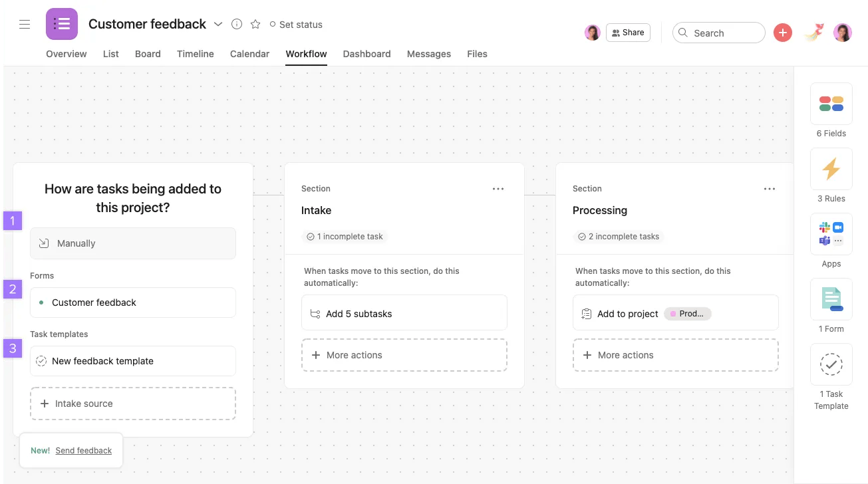Switch to the Dashboard tab

[366, 54]
